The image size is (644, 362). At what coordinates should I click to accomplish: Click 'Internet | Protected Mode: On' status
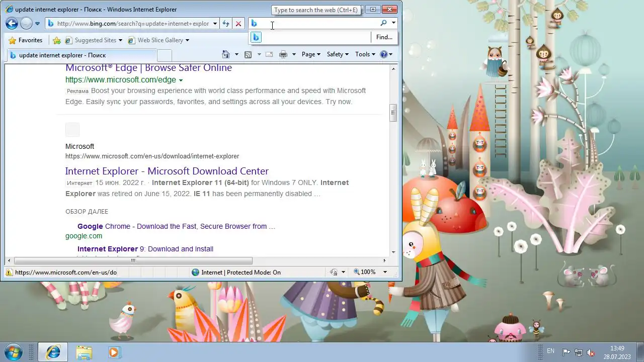[x=236, y=273]
